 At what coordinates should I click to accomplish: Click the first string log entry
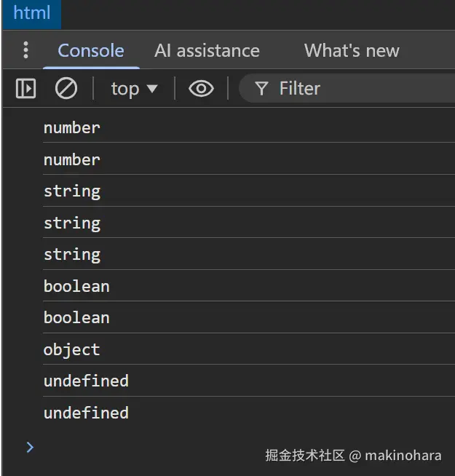coord(72,191)
